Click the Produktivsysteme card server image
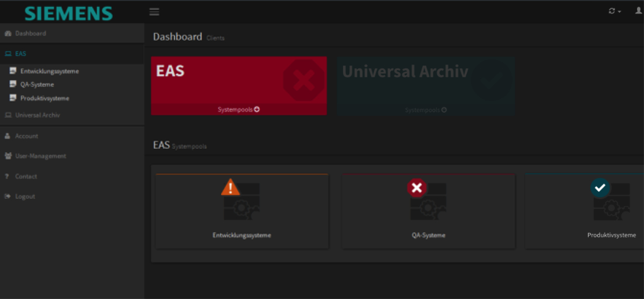This screenshot has height=299, width=644. 612,202
